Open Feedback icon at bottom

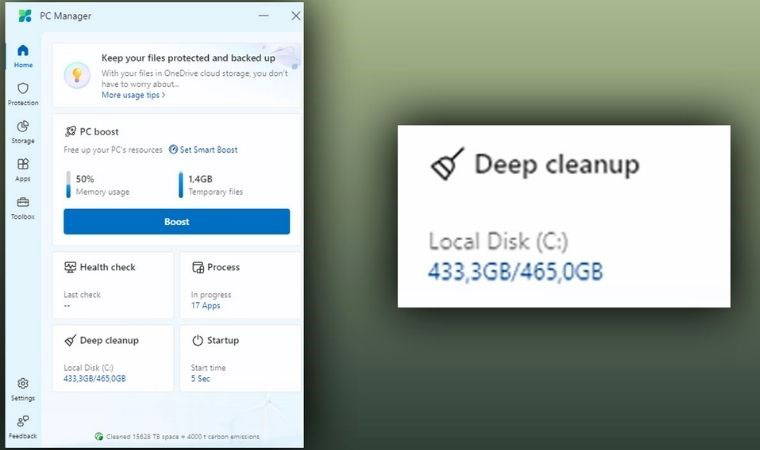23,426
